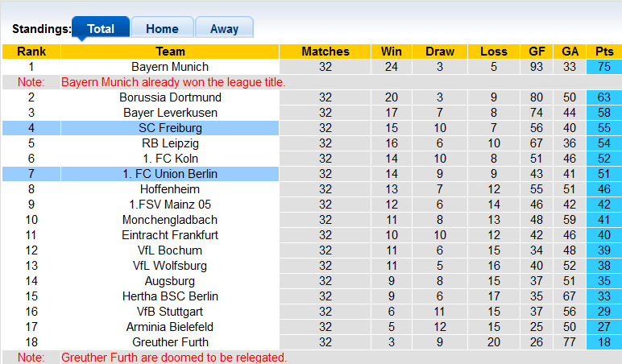Select the highlighted SC Freiburg row

coord(170,128)
